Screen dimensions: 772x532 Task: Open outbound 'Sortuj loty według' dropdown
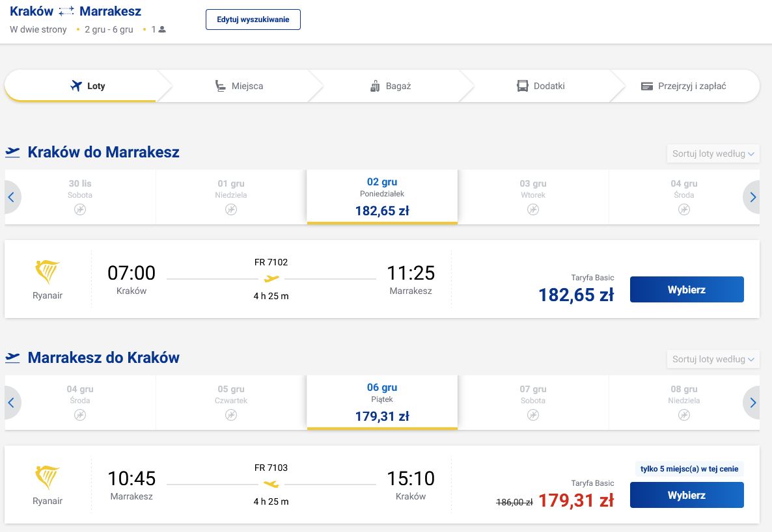tap(713, 153)
